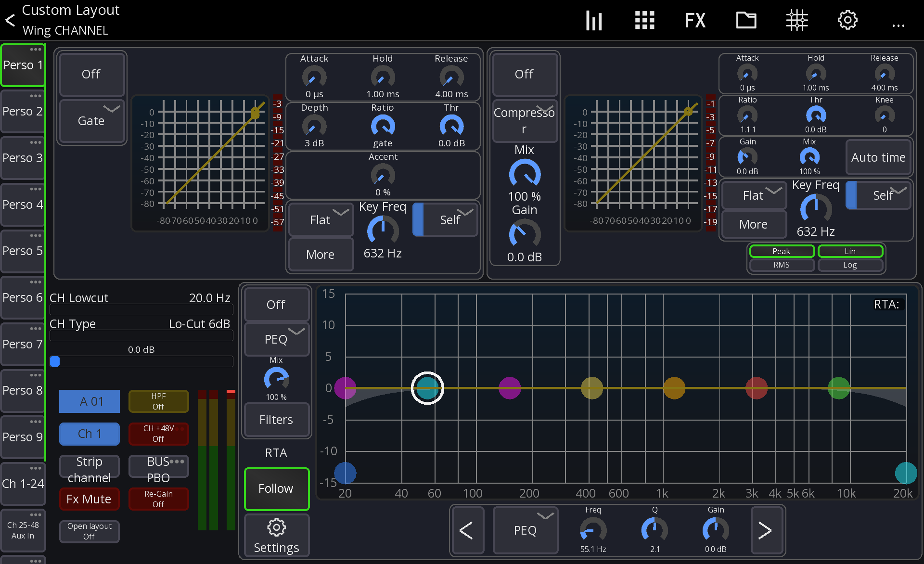Image resolution: width=924 pixels, height=564 pixels.
Task: Open the Gate type dropdown
Action: click(x=91, y=120)
